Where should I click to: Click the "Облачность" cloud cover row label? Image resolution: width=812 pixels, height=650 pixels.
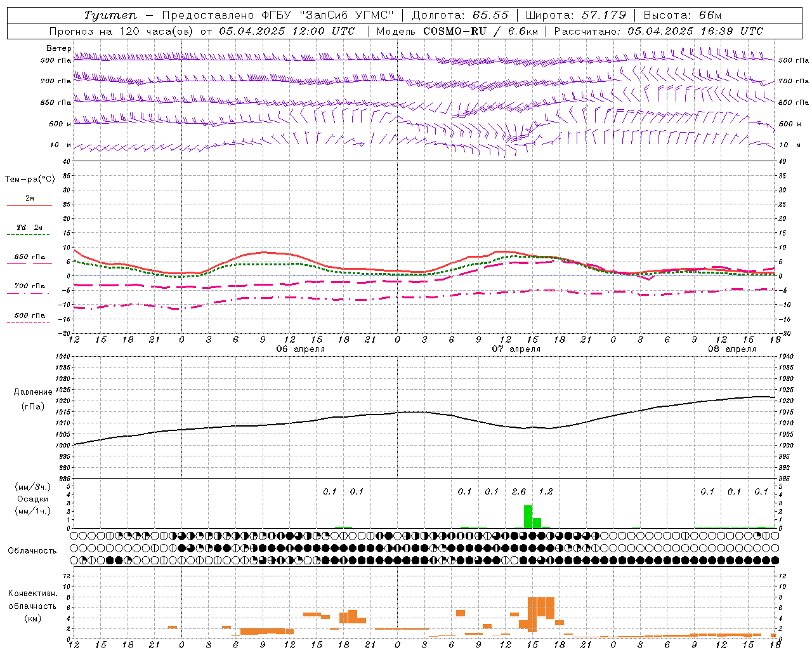(32, 551)
